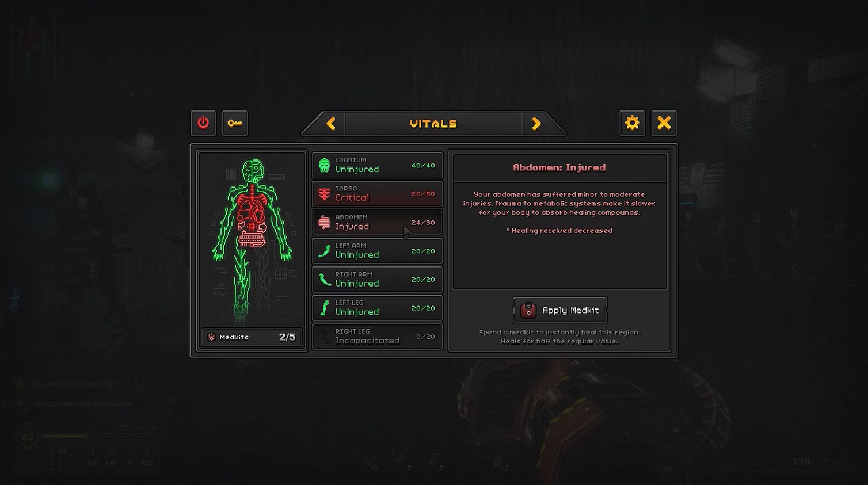This screenshot has height=485, width=868.
Task: Select the Left Arm icon
Action: coord(325,251)
